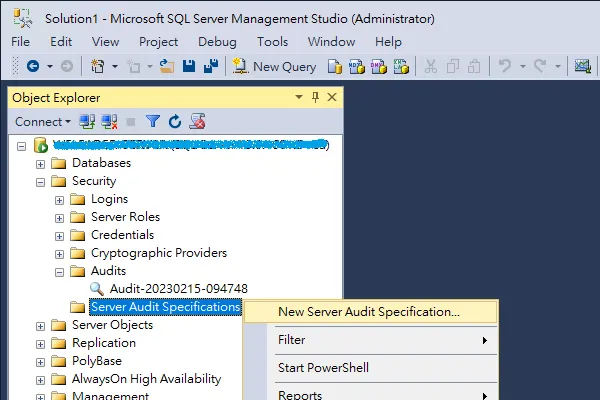
Task: Open the Help menu
Action: (388, 42)
